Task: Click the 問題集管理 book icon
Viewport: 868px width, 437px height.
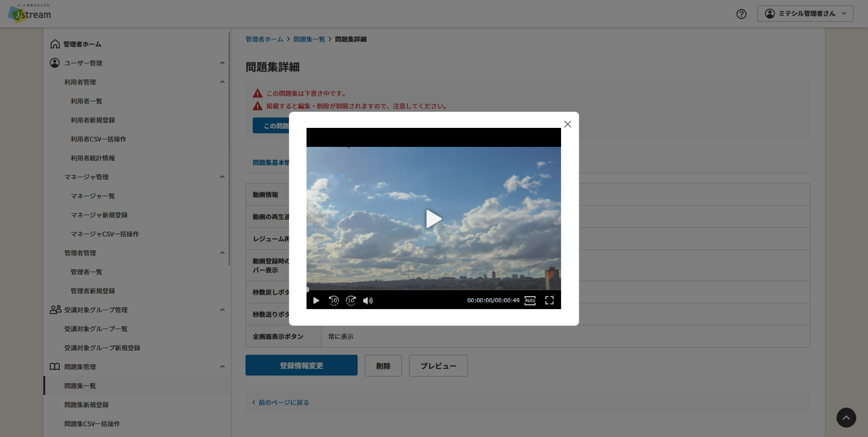Action: 55,367
